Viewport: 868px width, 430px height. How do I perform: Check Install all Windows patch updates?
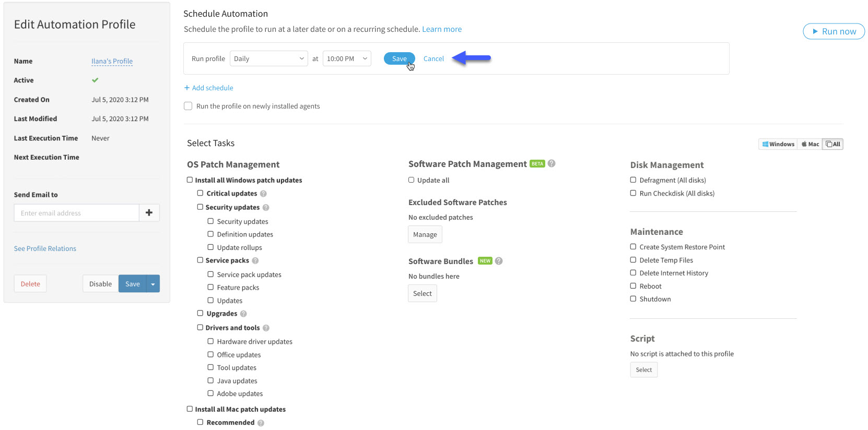[190, 180]
